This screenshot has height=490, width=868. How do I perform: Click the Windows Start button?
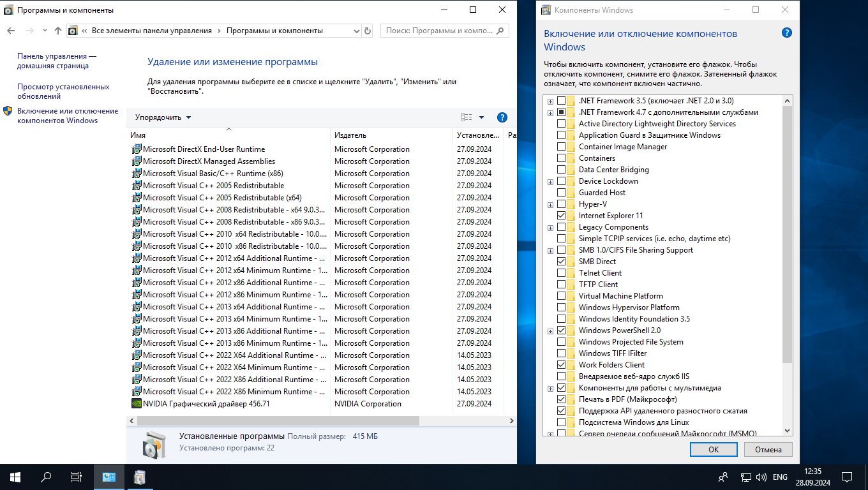pyautogui.click(x=15, y=477)
